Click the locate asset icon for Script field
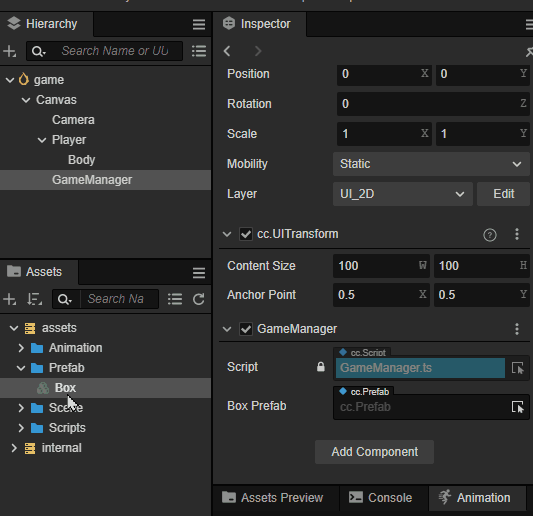 coord(518,368)
